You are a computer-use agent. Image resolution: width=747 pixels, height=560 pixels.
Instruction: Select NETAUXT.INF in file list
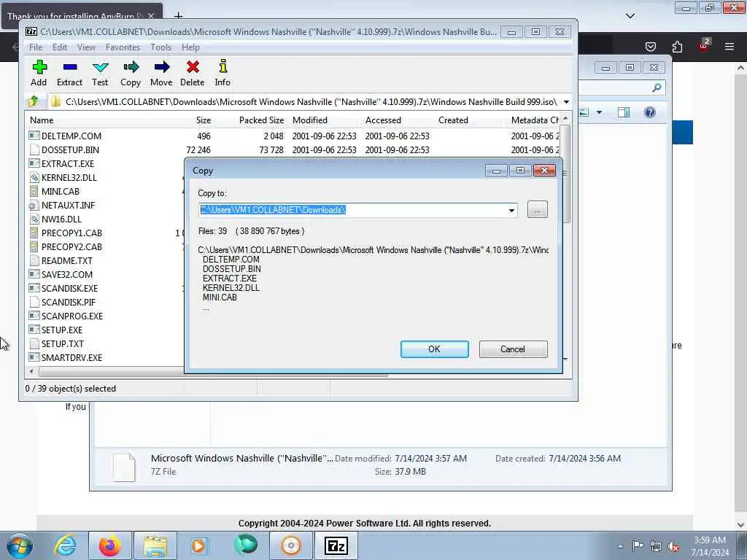68,205
